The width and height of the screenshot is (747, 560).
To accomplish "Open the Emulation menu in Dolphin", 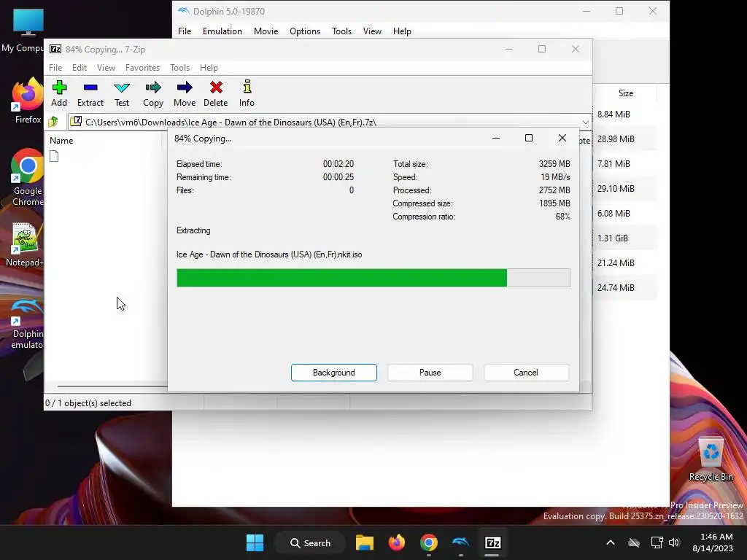I will click(x=222, y=31).
